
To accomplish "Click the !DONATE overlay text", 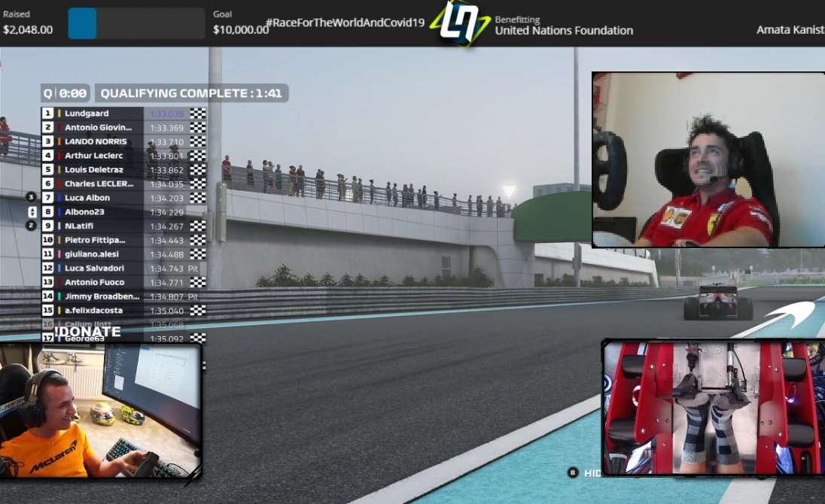I will tap(88, 332).
